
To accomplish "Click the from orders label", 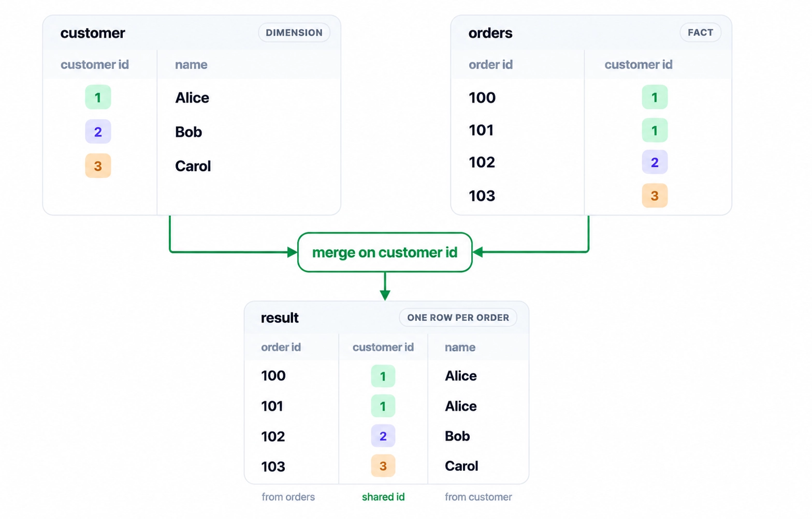I will 288,497.
